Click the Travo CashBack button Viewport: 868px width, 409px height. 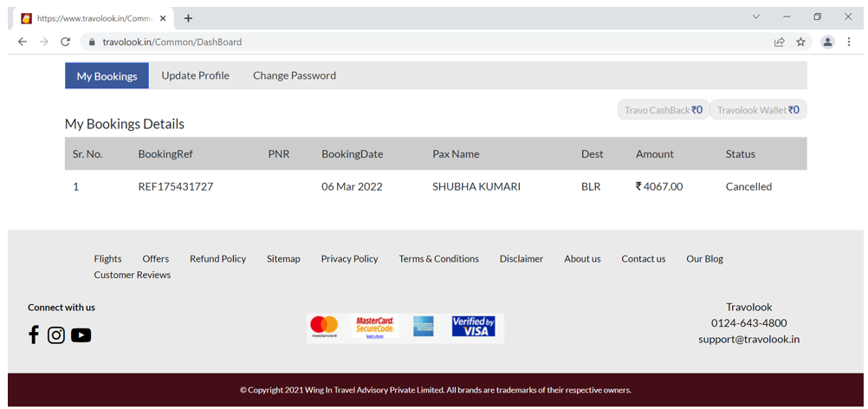pos(663,110)
